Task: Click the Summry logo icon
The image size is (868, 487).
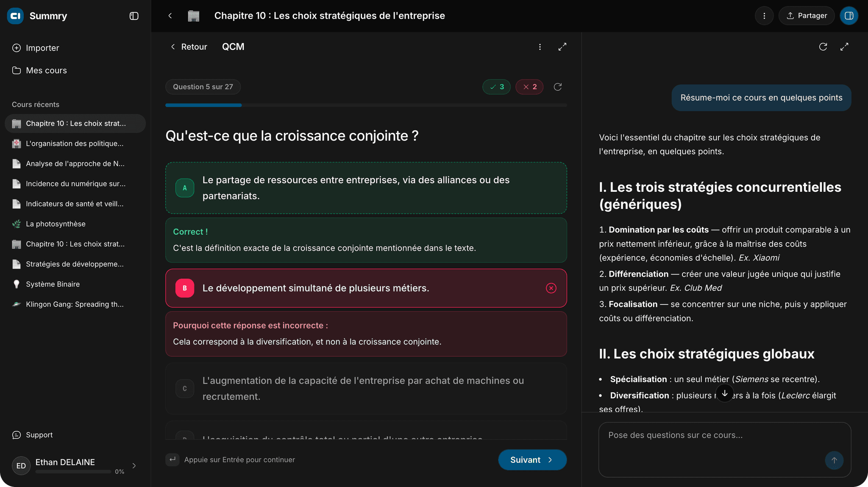Action: pyautogui.click(x=16, y=16)
